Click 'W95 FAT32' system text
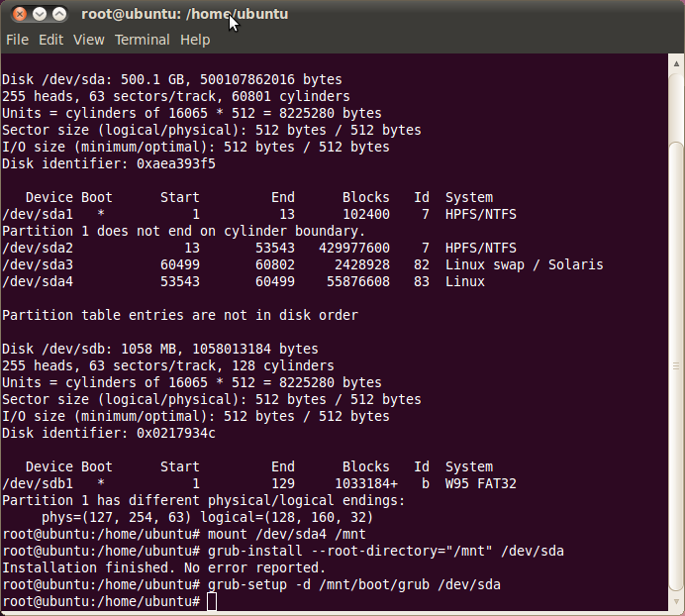The width and height of the screenshot is (685, 616). point(480,483)
